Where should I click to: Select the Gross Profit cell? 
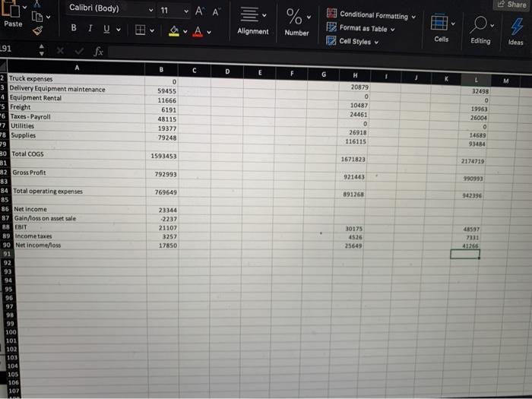tap(78, 173)
